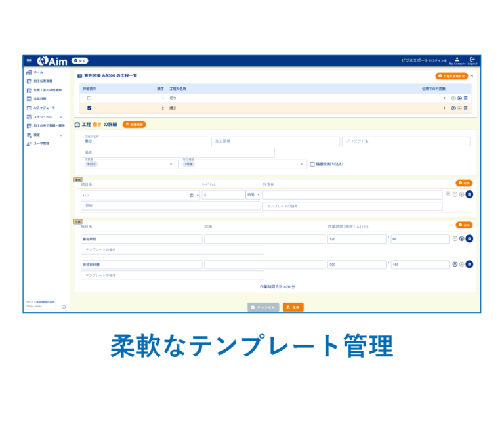
Task: Click the プログラム名 input field
Action: point(406,141)
